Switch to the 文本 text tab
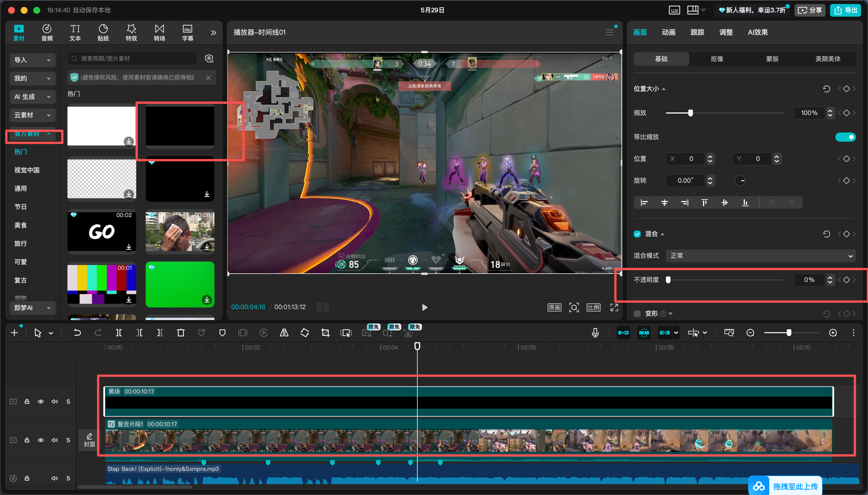Screen dimensions: 868x495 click(x=75, y=33)
